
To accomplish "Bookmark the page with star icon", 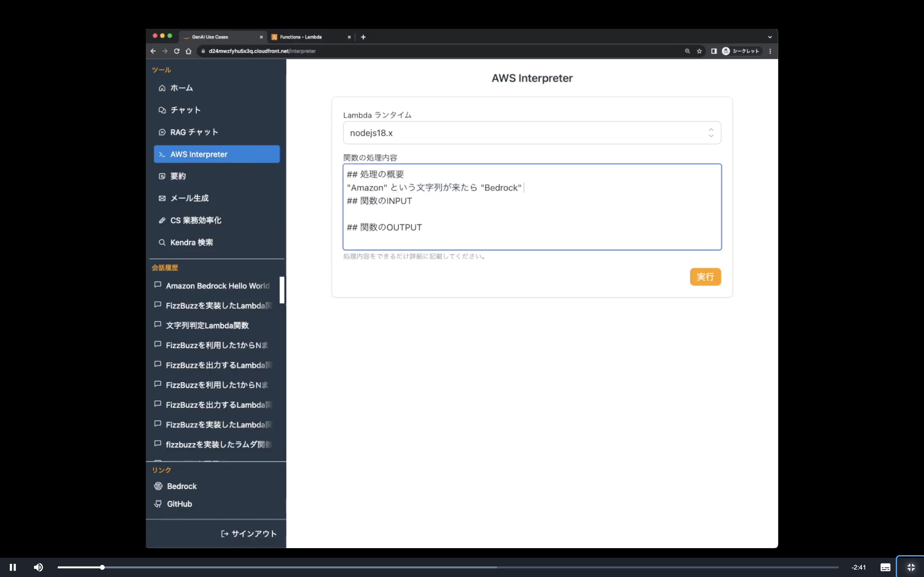I will point(699,51).
